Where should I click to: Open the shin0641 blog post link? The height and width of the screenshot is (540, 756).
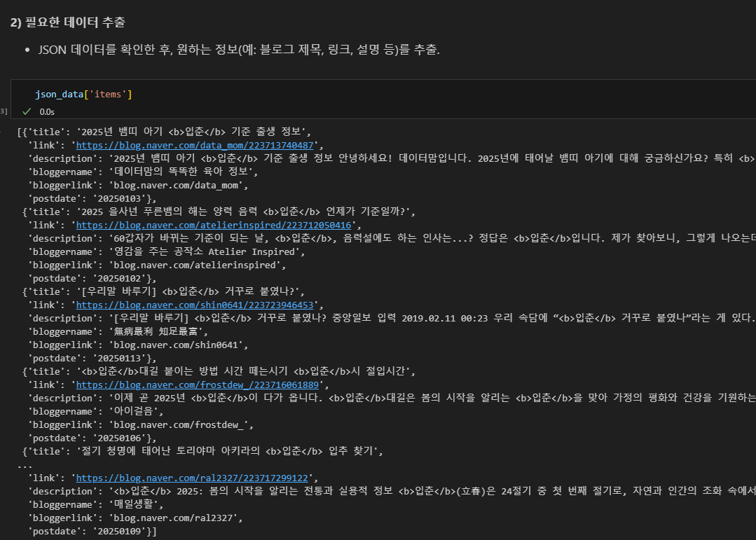click(x=195, y=305)
